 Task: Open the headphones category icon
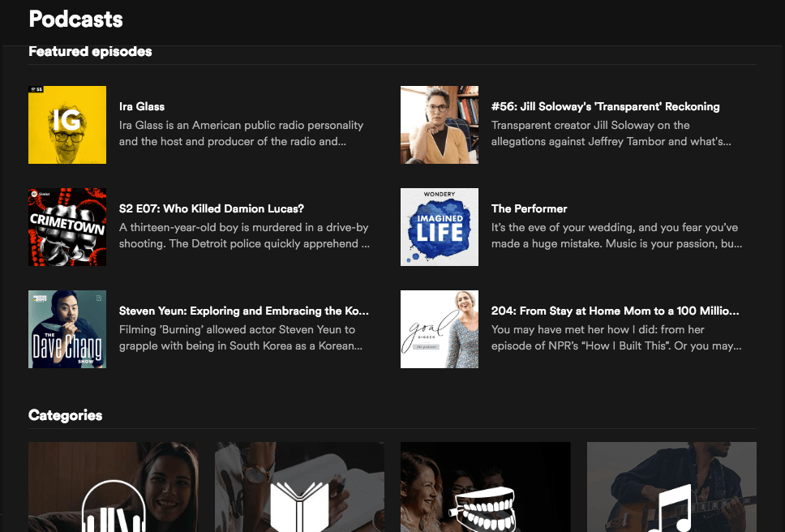pos(113,507)
